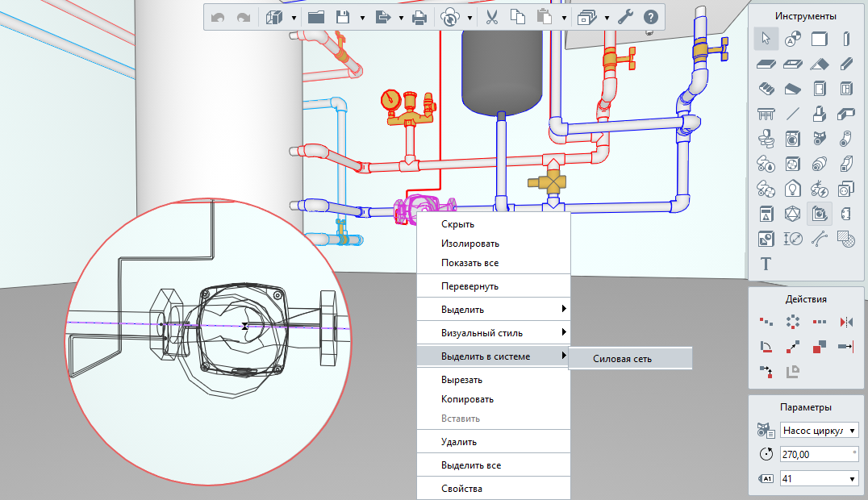
Task: Select "Силовая сеть" submenu item
Action: 631,358
